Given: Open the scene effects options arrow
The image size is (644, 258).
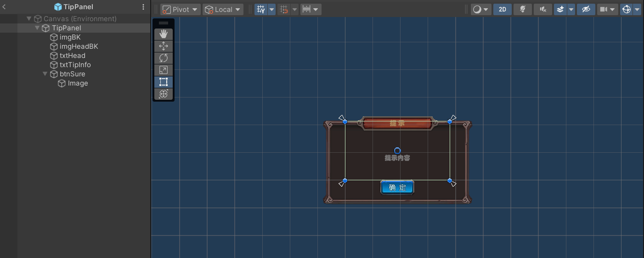Looking at the screenshot, I should pyautogui.click(x=571, y=10).
